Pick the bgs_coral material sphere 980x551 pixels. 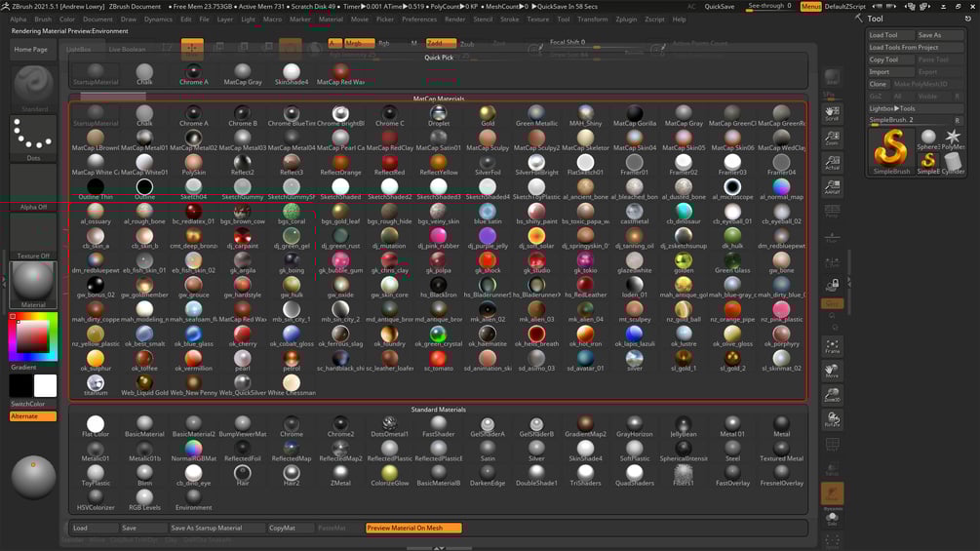pos(292,212)
